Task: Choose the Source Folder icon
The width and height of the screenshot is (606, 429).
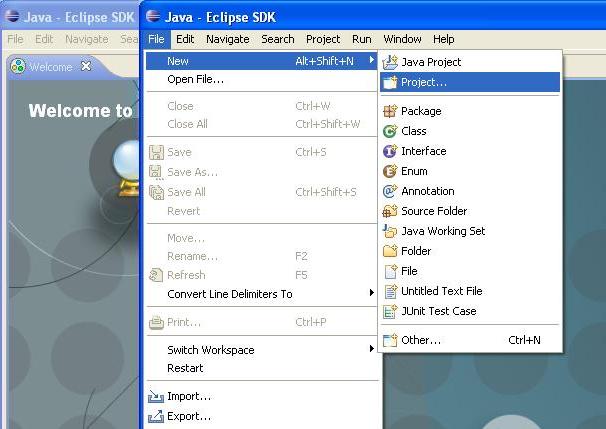Action: (390, 211)
